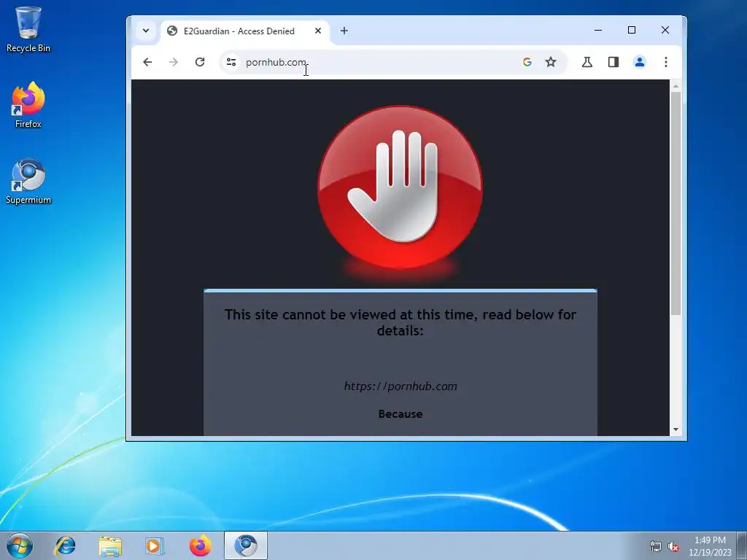Close the E2Guardian Access Denied tab
This screenshot has height=560, width=747.
point(318,31)
